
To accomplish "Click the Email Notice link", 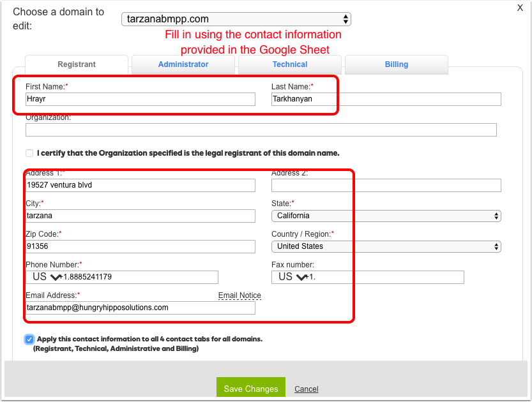I will pos(239,295).
